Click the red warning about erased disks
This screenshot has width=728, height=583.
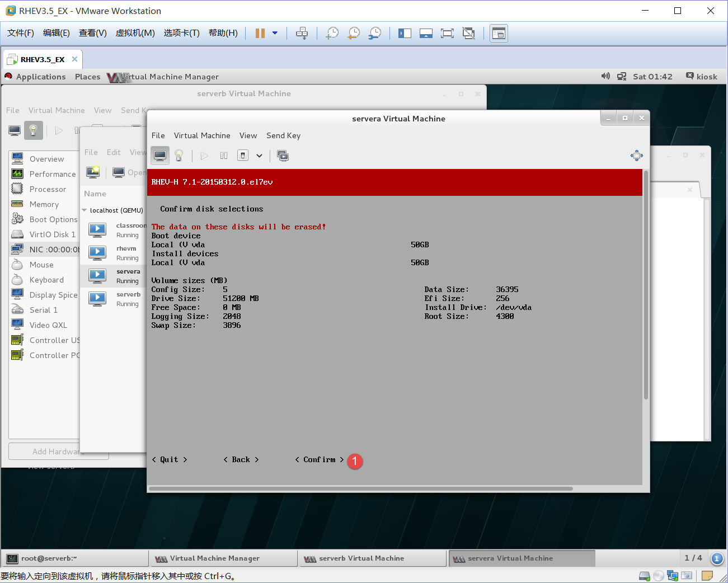[x=239, y=227]
